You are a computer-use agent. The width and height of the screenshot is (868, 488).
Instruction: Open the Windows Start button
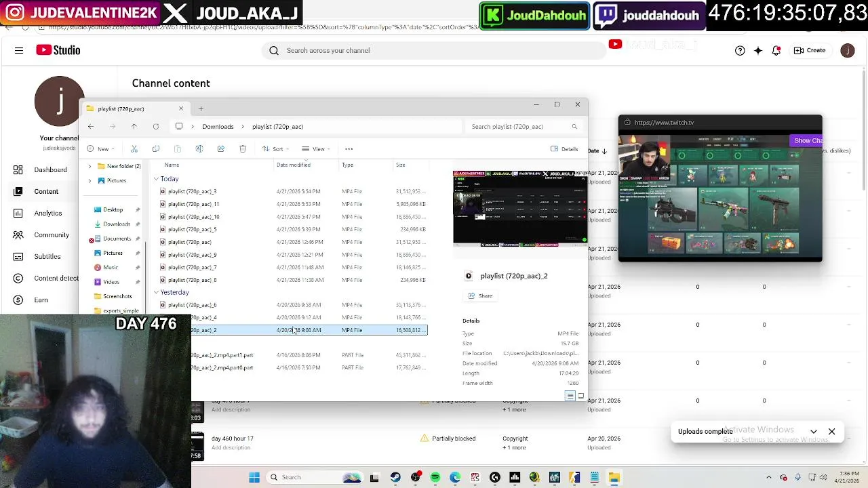coord(254,477)
